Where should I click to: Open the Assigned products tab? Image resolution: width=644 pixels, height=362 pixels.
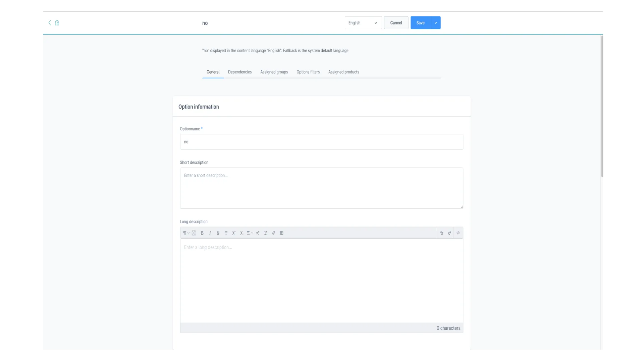click(343, 72)
